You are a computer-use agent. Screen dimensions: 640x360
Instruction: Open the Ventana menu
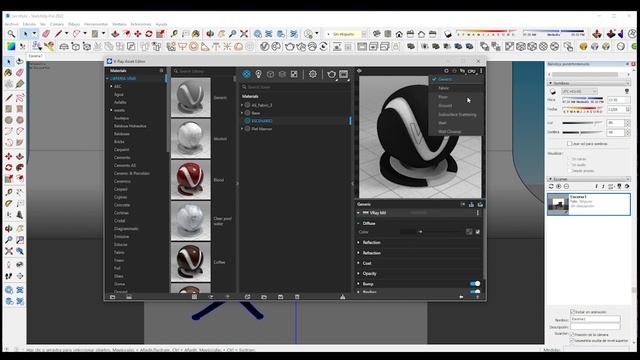[x=119, y=24]
